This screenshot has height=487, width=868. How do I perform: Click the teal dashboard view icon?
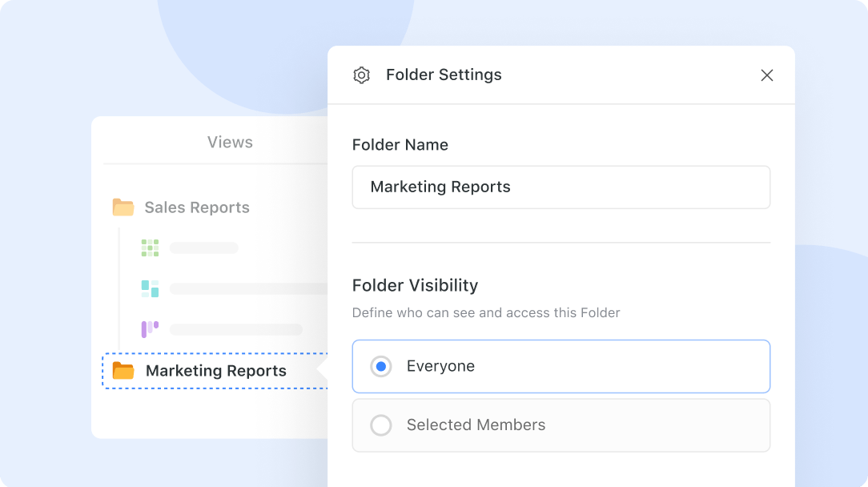coord(150,288)
